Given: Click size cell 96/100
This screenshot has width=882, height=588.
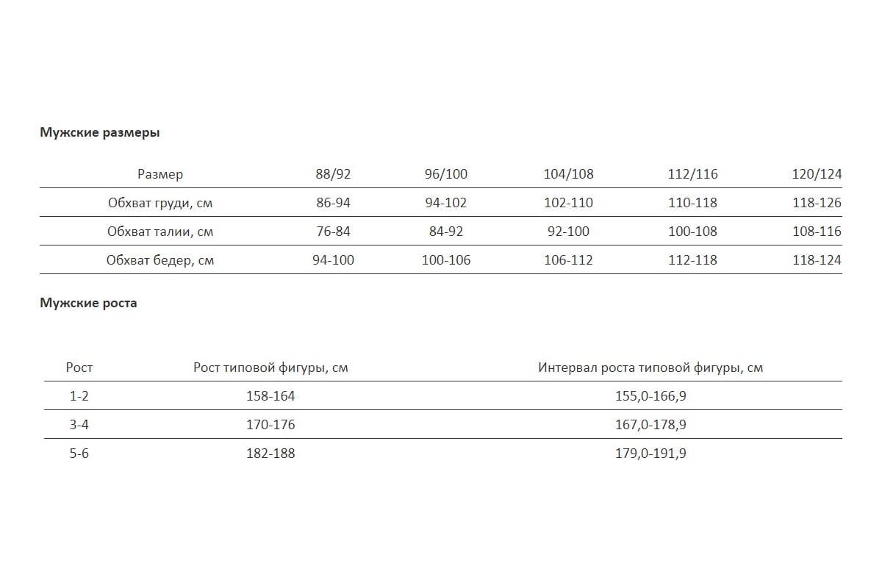Looking at the screenshot, I should pyautogui.click(x=446, y=174).
